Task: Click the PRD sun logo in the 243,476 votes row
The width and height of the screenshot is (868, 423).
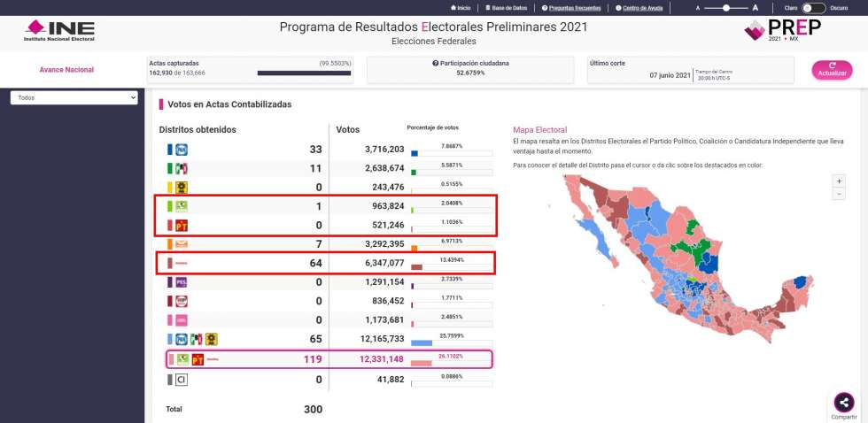Action: [x=182, y=188]
